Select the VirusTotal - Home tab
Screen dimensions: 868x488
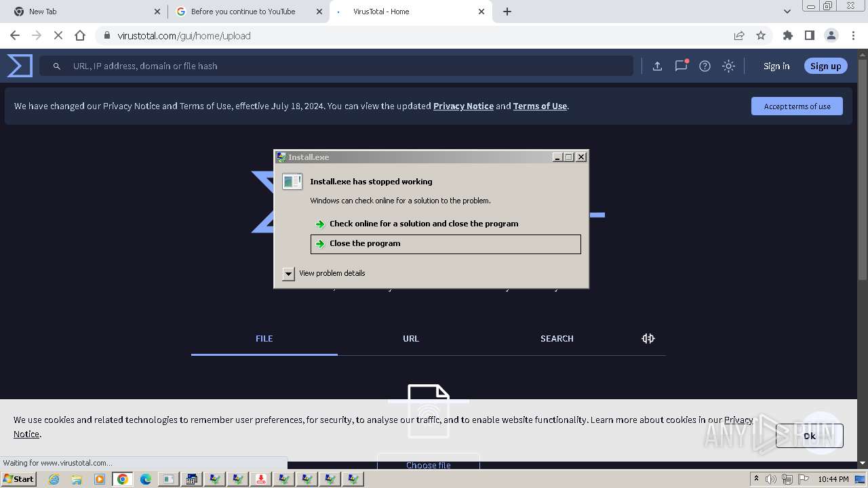[410, 12]
